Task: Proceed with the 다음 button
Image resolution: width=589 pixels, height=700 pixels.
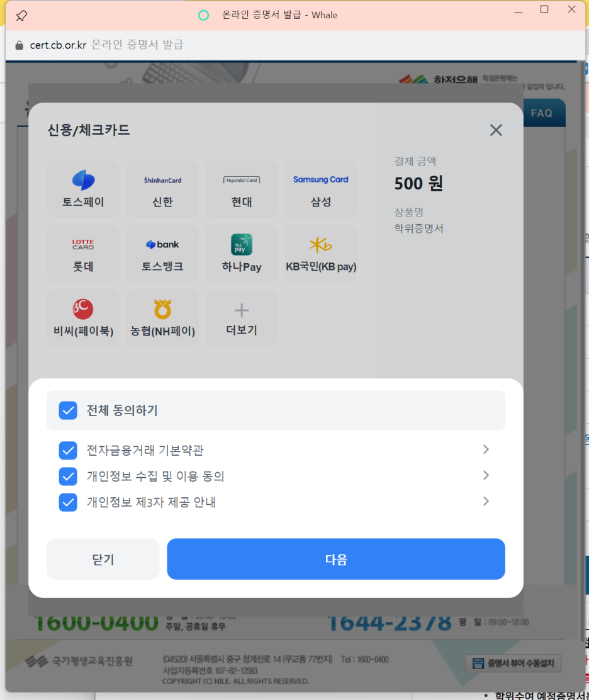Action: [x=336, y=559]
